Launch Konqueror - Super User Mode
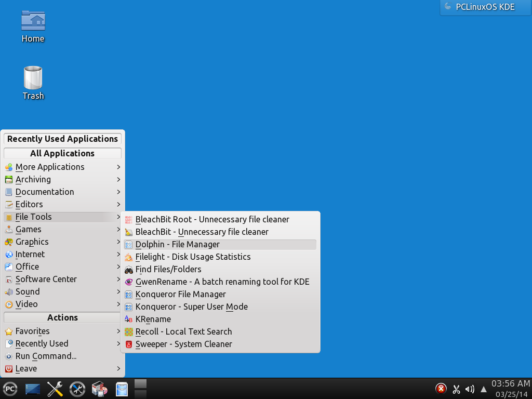This screenshot has height=399, width=532. click(x=220, y=307)
